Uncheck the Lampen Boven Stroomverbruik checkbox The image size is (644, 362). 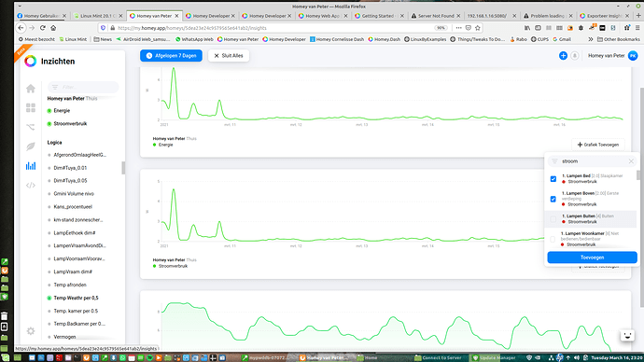(553, 199)
